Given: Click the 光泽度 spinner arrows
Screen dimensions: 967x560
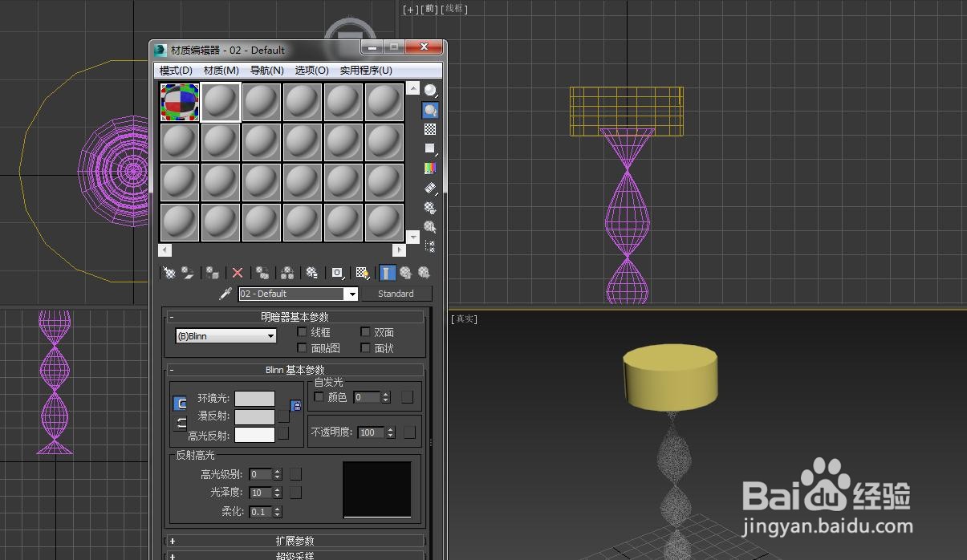Looking at the screenshot, I should 278,493.
